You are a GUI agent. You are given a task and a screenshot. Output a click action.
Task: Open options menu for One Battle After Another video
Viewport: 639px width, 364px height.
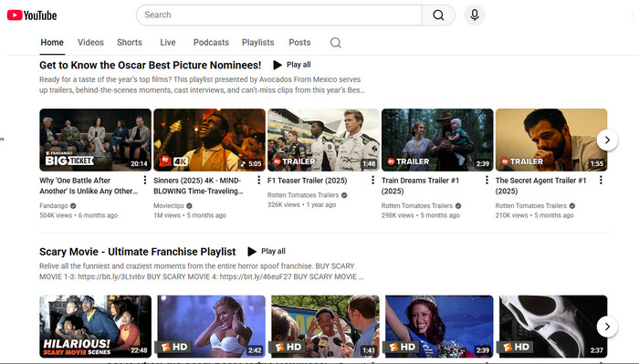tap(144, 180)
